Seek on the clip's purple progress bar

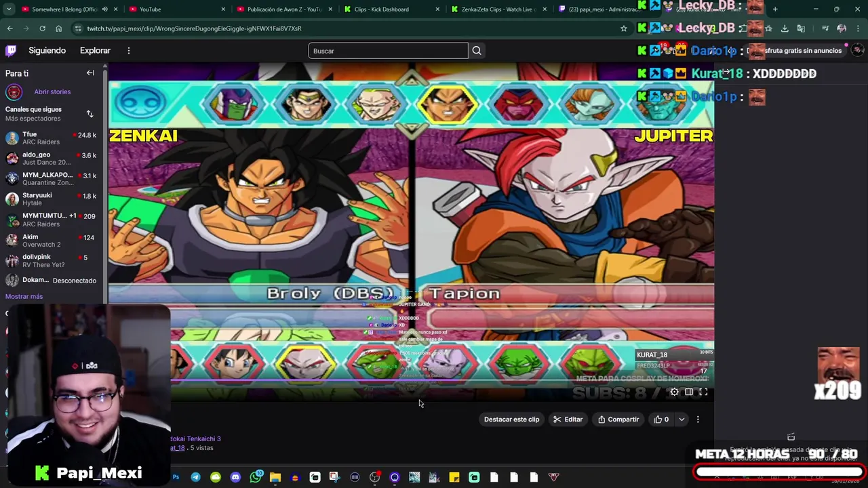[439, 380]
